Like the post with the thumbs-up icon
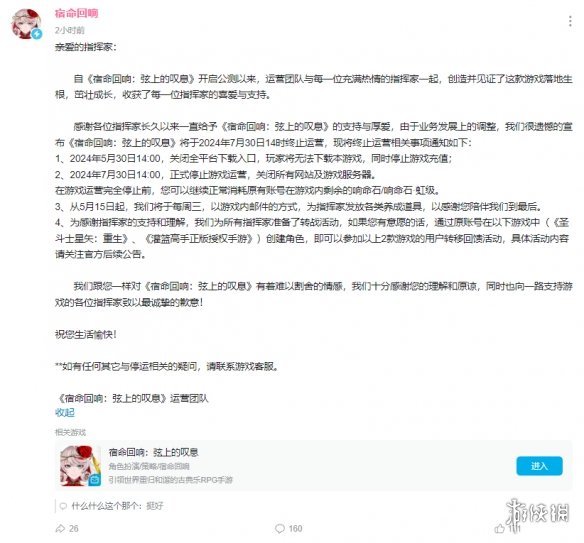This screenshot has width=584, height=543. coord(499,528)
